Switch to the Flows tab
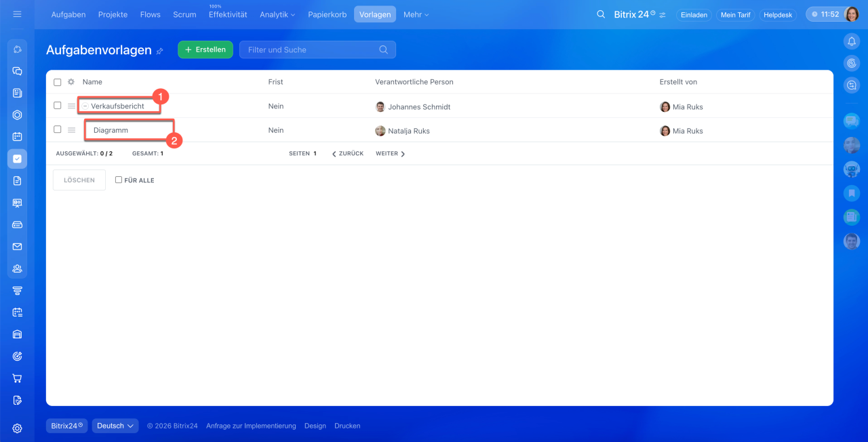The image size is (868, 442). [x=151, y=14]
